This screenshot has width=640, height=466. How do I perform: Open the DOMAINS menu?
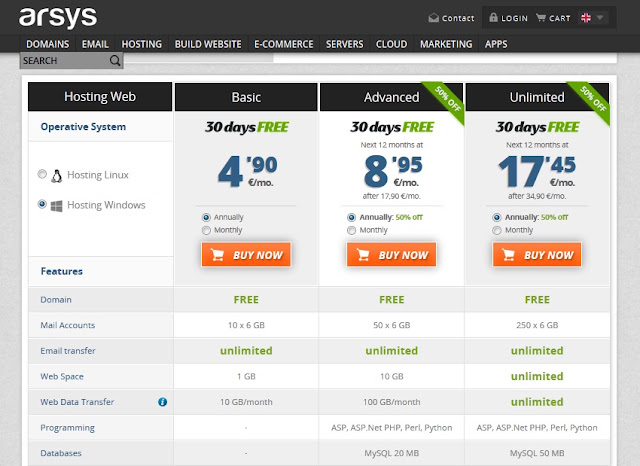click(x=48, y=44)
